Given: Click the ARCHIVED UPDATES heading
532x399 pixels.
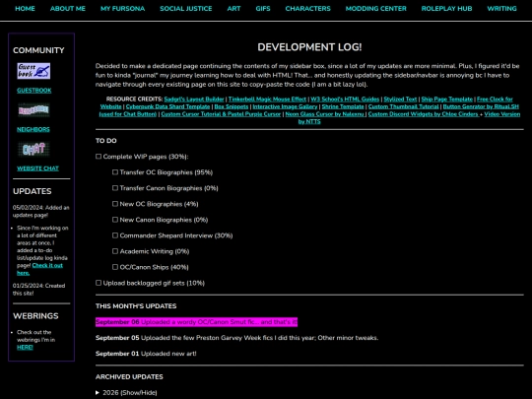Looking at the screenshot, I should point(129,377).
